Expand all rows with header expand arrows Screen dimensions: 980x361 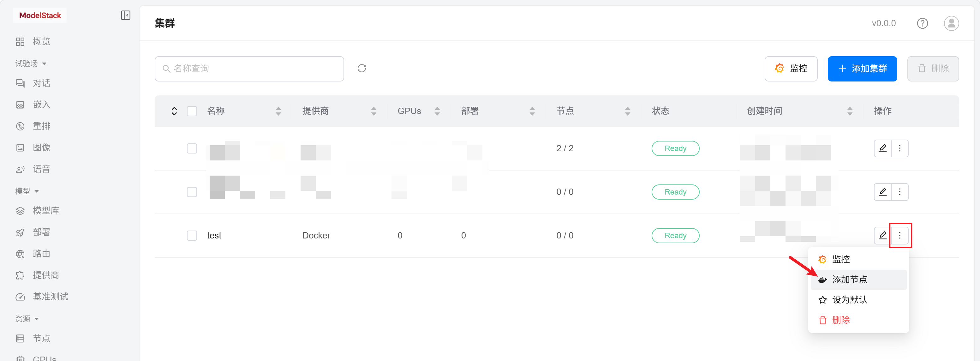tap(174, 111)
